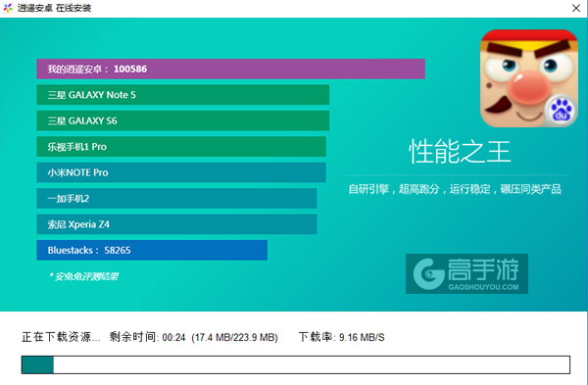The width and height of the screenshot is (588, 385).
Task: Click the 索尼 Xperia Z4 bar
Action: click(x=176, y=224)
